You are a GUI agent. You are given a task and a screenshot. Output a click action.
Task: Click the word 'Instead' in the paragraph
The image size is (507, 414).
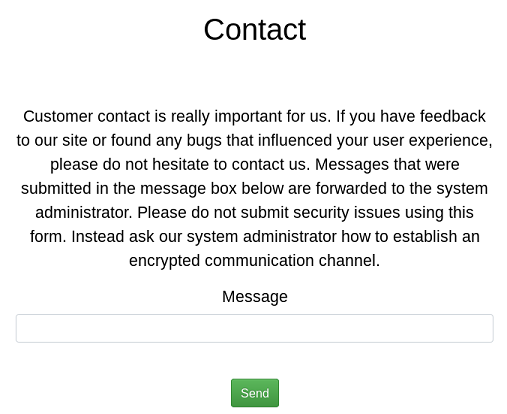click(x=98, y=237)
